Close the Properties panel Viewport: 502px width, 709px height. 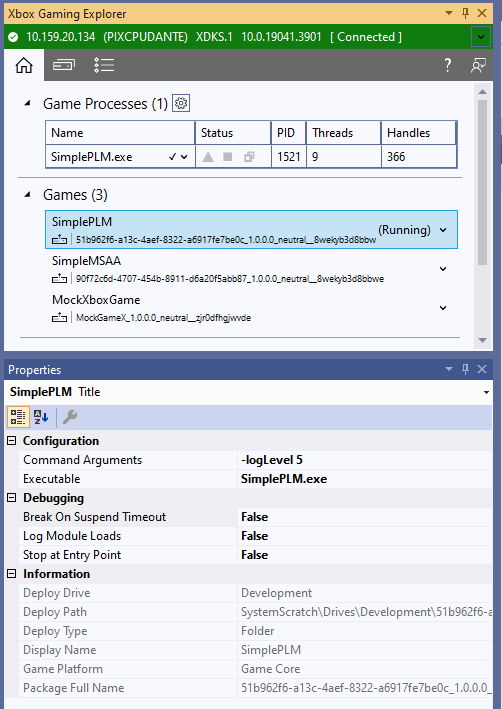click(x=482, y=369)
